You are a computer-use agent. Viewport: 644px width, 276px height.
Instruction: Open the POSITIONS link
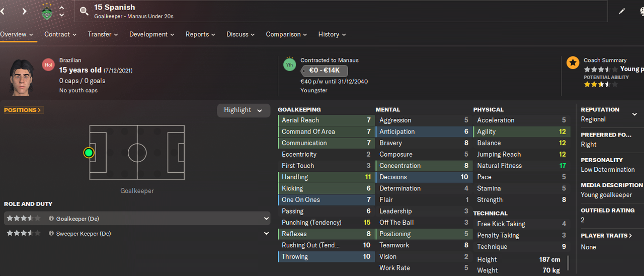pyautogui.click(x=23, y=110)
